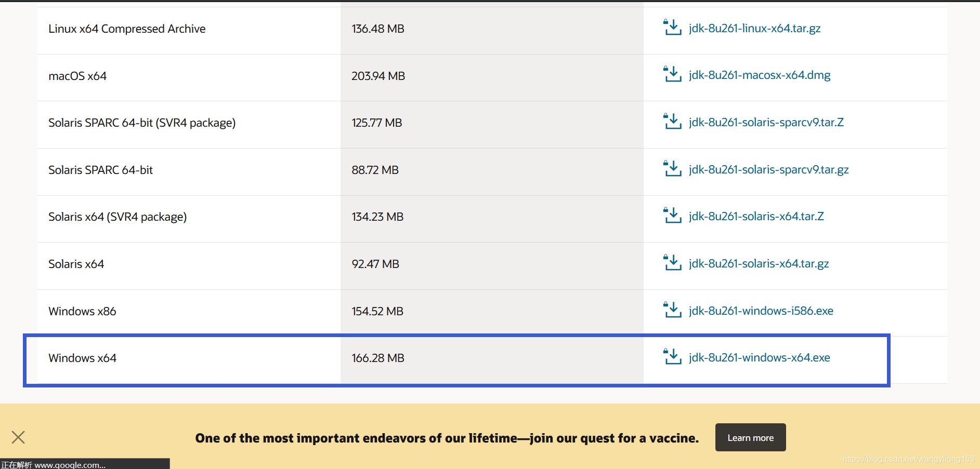This screenshot has height=469, width=980.
Task: Dismiss the vaccine banner with X
Action: point(18,437)
